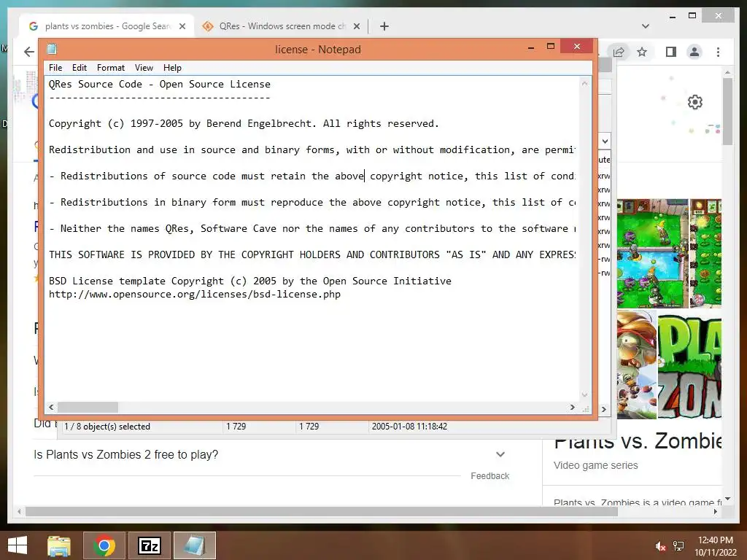Switch to Notepad in the taskbar

click(195, 545)
